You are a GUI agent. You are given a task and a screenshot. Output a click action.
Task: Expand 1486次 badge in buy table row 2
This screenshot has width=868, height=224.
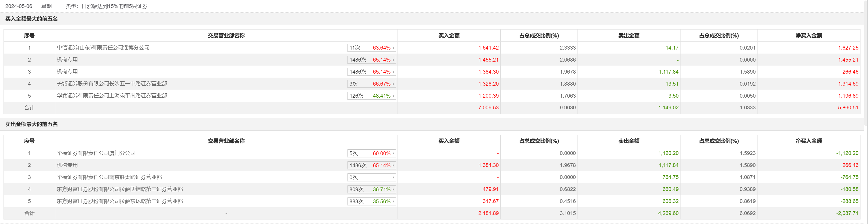[371, 60]
